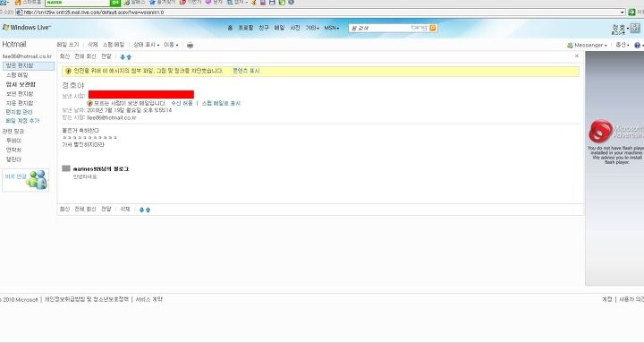Open 메일 in the top navigation
The image size is (644, 343).
[279, 28]
